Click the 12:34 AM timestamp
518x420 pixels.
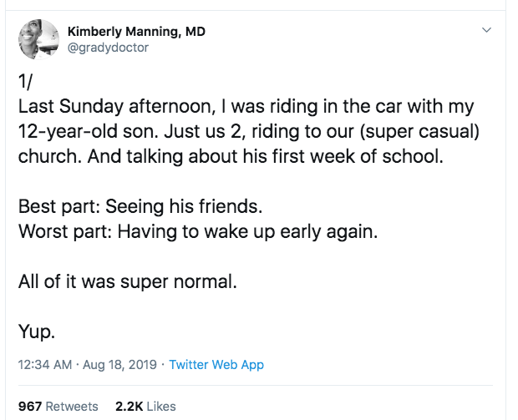coord(45,365)
